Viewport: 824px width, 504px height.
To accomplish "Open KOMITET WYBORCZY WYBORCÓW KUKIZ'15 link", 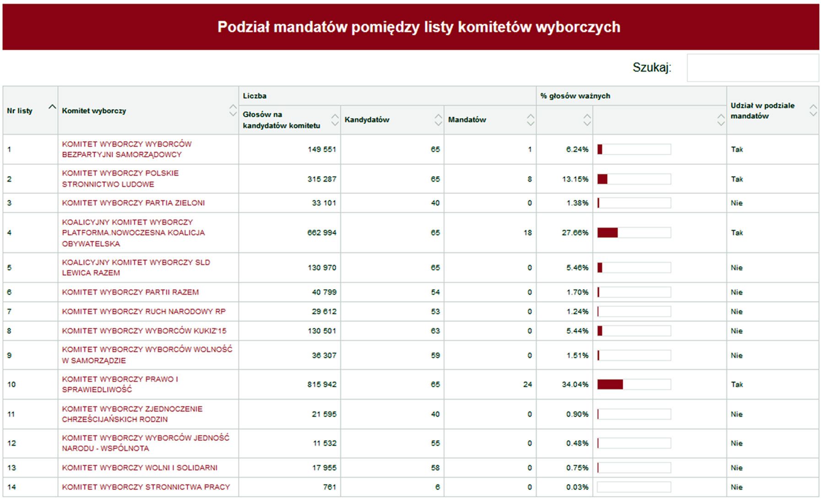I will point(144,331).
